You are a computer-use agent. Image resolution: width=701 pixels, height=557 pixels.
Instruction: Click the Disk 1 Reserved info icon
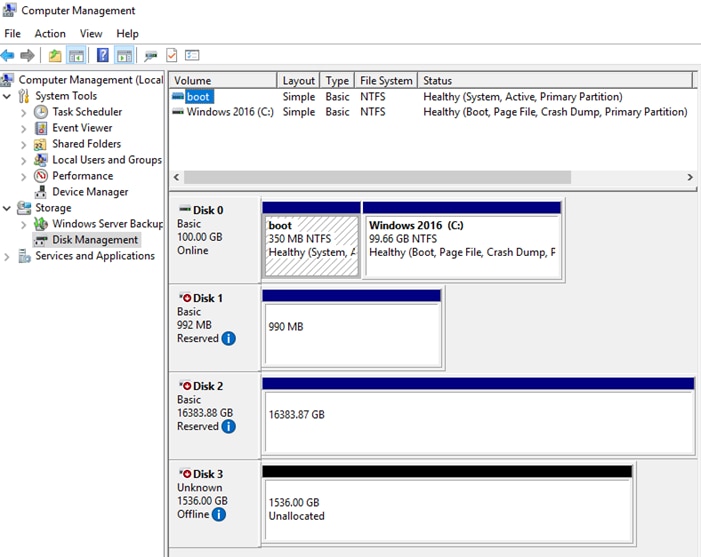(x=228, y=338)
